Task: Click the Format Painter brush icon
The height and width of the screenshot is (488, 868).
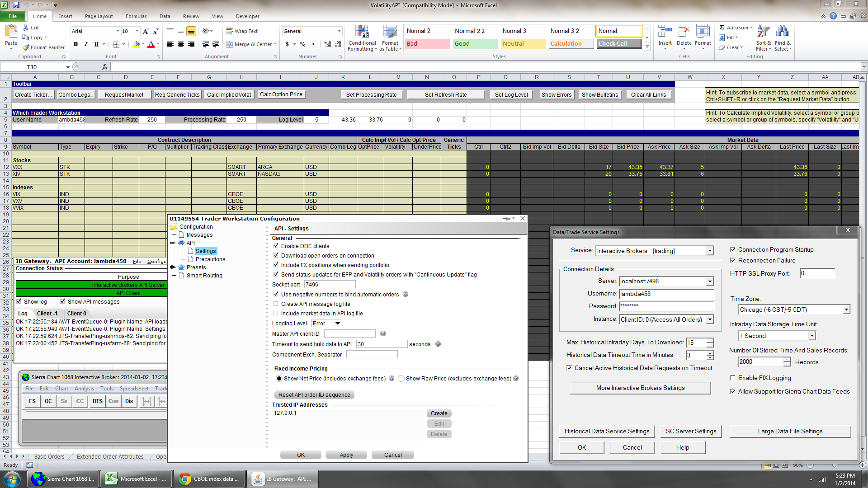Action: click(26, 47)
